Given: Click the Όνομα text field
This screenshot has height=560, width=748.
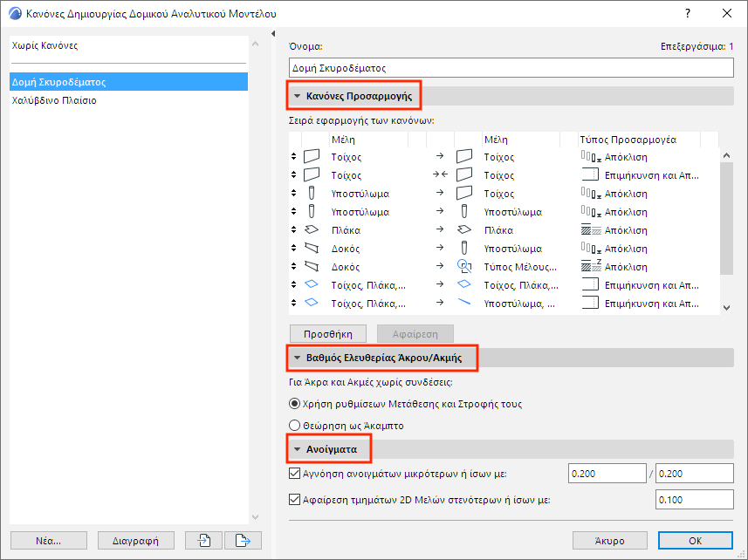Looking at the screenshot, I should point(511,67).
